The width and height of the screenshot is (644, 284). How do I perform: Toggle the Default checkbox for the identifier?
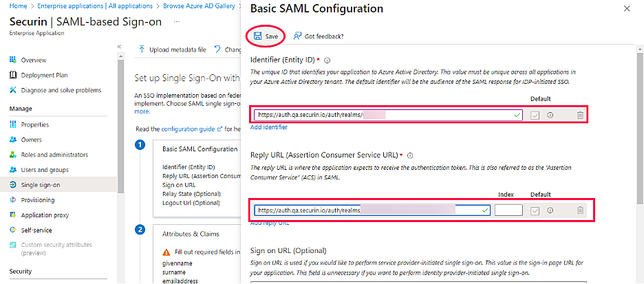[535, 116]
